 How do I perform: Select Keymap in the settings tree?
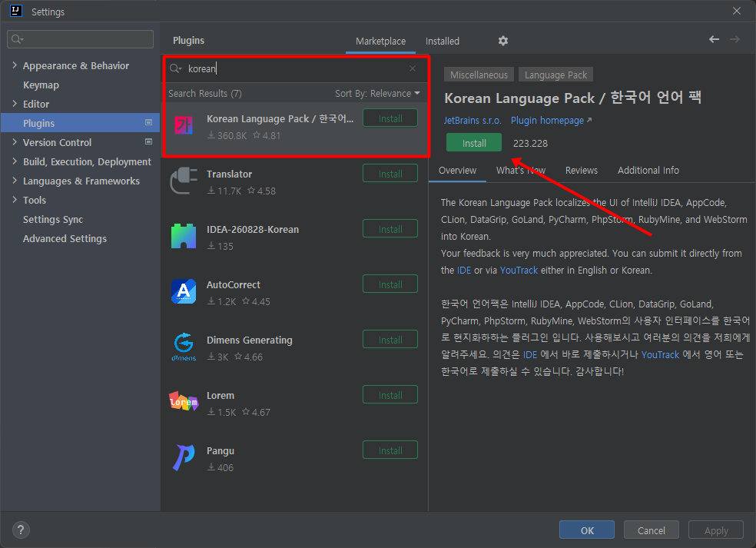pos(41,85)
